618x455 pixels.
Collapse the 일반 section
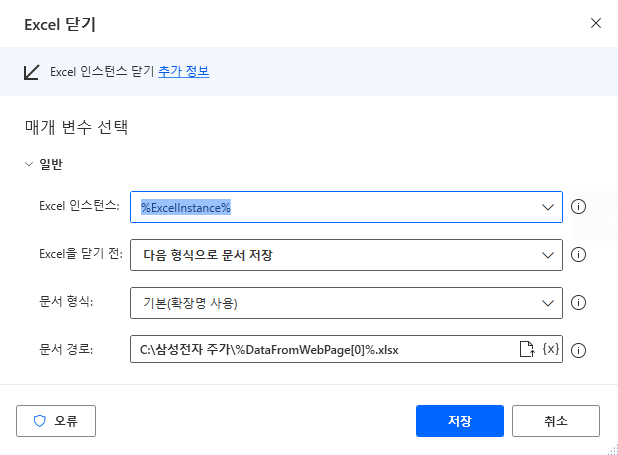point(29,164)
